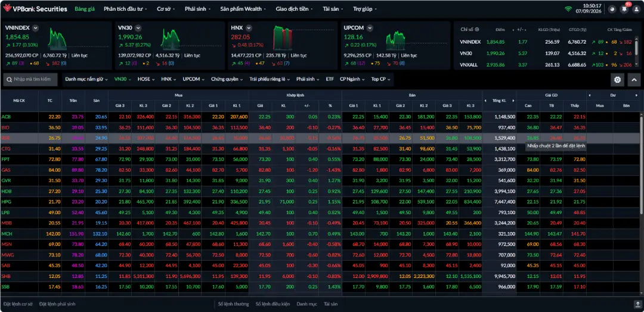The image size is (644, 312).
Task: Click VNXALL row in index table
Action: pos(546,64)
